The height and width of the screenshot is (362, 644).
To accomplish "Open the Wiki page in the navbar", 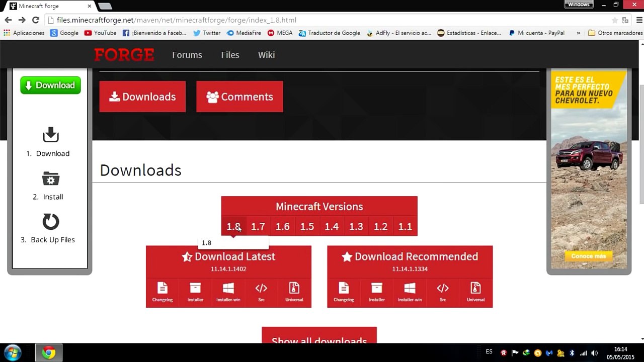I will [266, 55].
